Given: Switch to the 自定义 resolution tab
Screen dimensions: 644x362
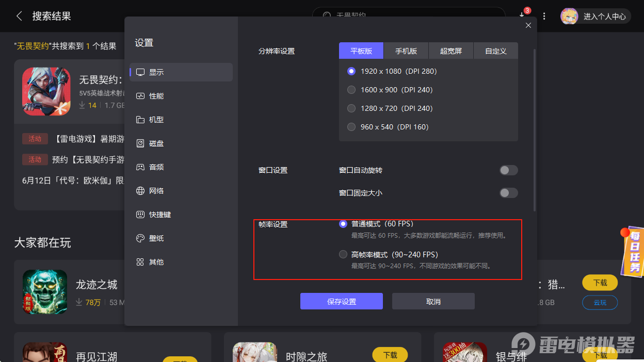Looking at the screenshot, I should point(495,51).
